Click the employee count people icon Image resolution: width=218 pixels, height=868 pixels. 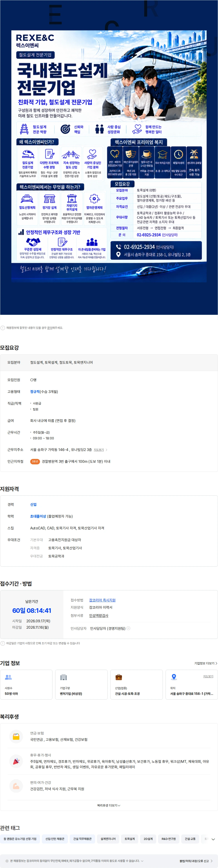point(8,677)
